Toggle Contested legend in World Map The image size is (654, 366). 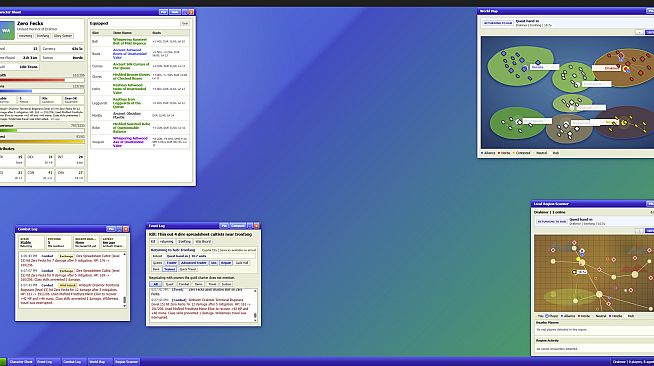tap(521, 153)
